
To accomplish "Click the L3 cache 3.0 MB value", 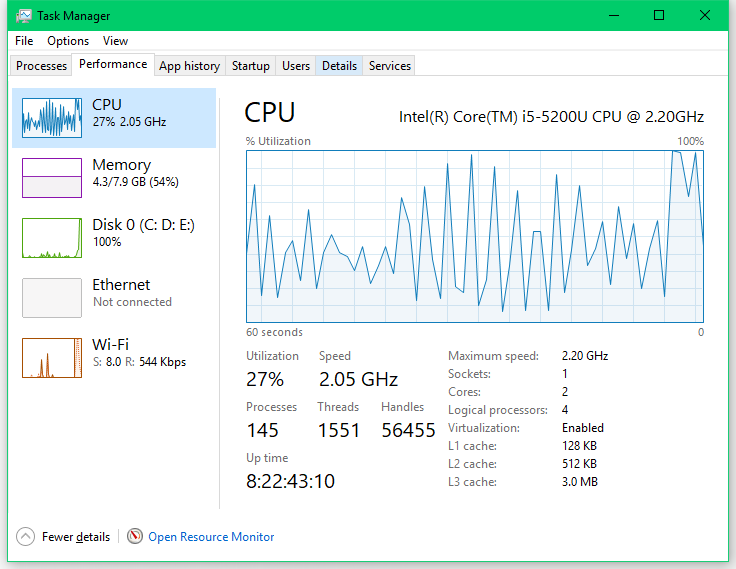I will click(x=580, y=482).
